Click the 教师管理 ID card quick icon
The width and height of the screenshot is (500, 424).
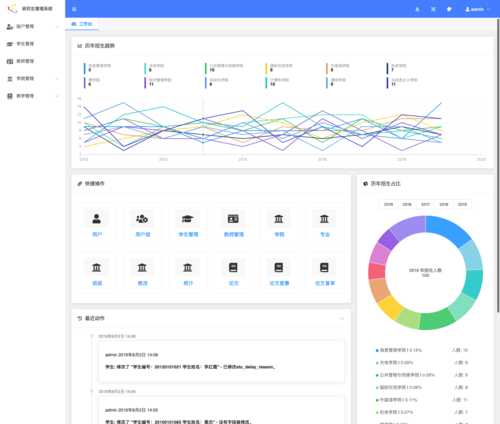pos(233,219)
